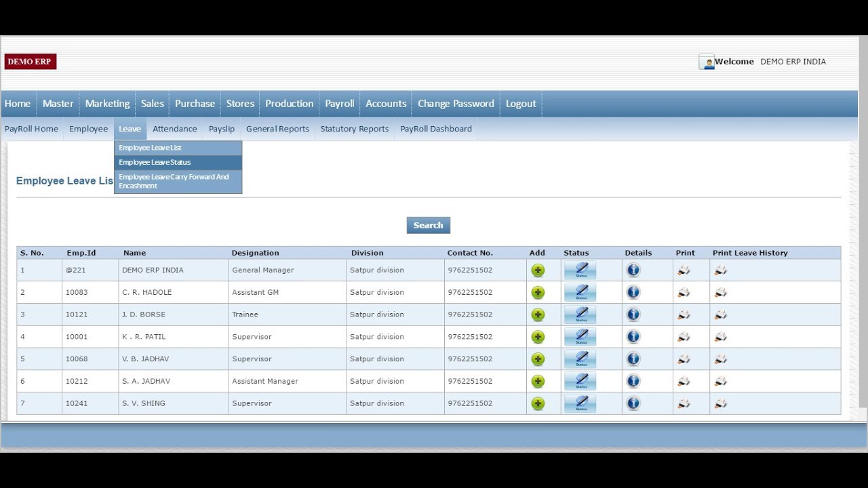Select Employee Leave List in dropdown
Image resolution: width=868 pixels, height=488 pixels.
point(178,148)
